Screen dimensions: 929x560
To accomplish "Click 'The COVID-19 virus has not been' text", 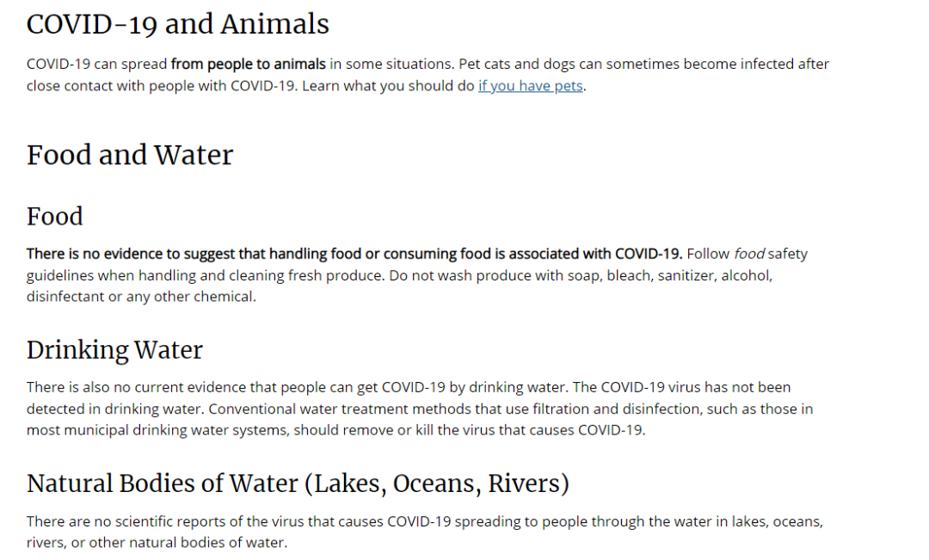I will [x=681, y=388].
